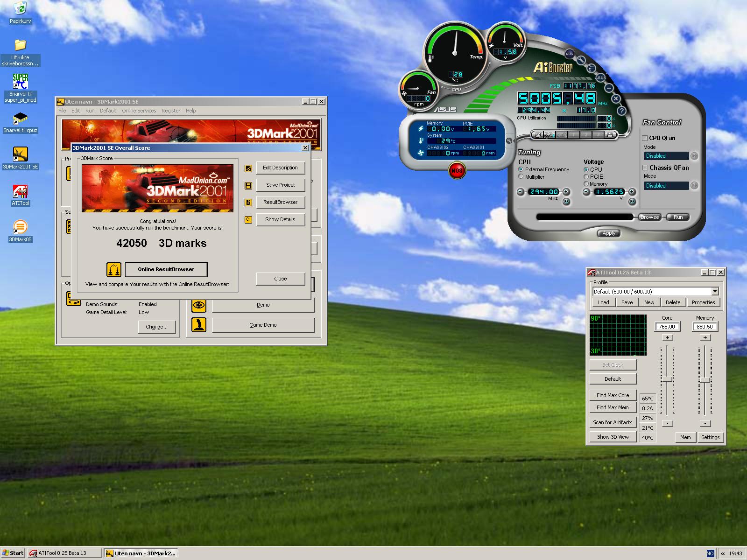The height and width of the screenshot is (560, 747).
Task: Click the Show Details magnifier icon
Action: click(x=248, y=220)
